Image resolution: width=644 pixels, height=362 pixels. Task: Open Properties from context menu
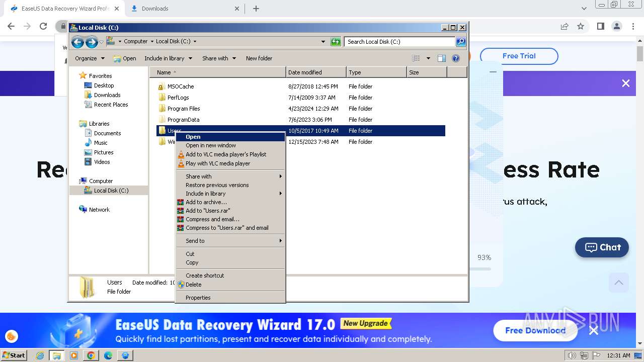(x=230, y=298)
